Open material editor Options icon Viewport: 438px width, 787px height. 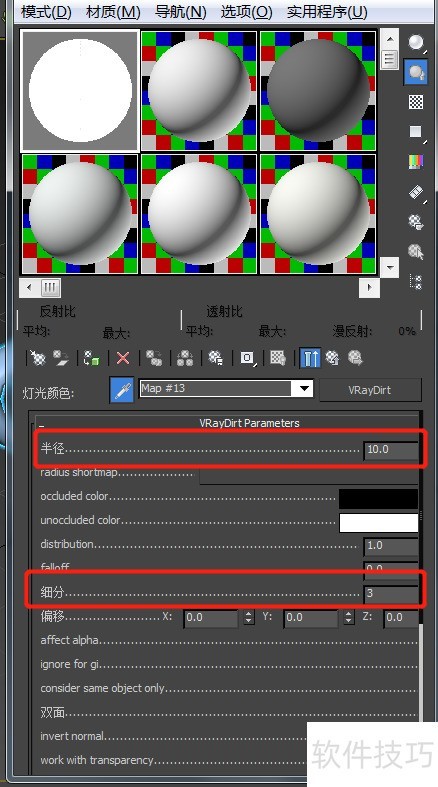pyautogui.click(x=416, y=221)
